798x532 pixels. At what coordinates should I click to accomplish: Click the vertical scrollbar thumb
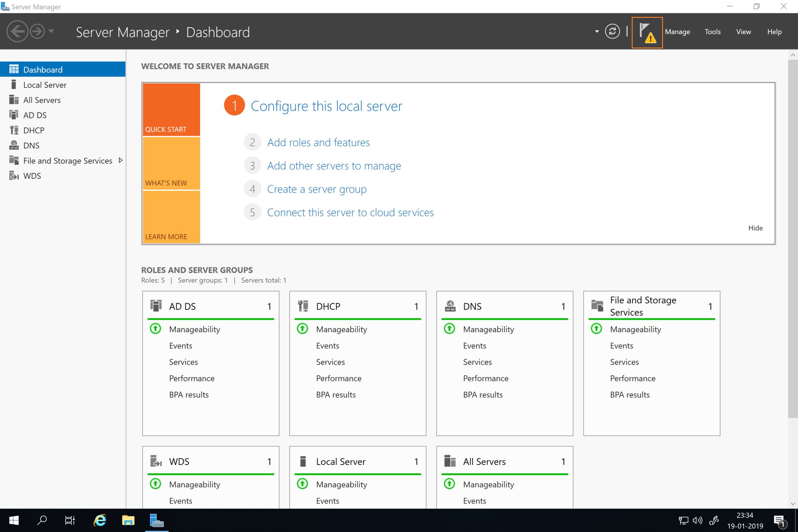tap(793, 237)
